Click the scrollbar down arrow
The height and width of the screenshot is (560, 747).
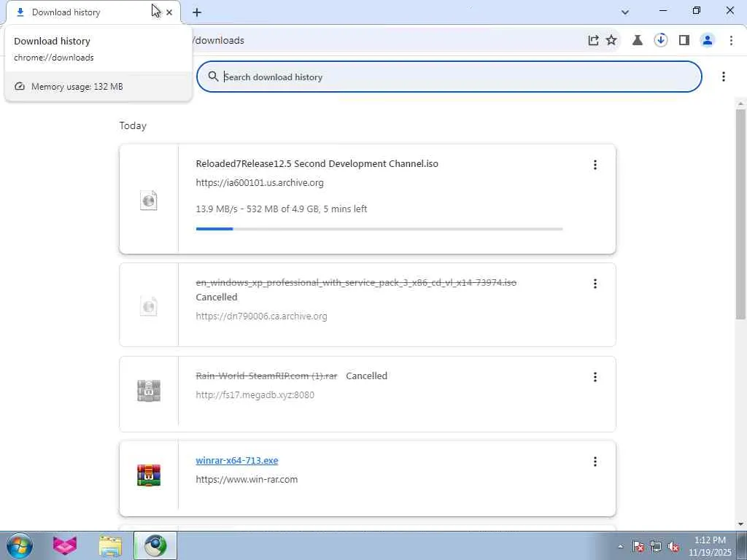point(740,524)
